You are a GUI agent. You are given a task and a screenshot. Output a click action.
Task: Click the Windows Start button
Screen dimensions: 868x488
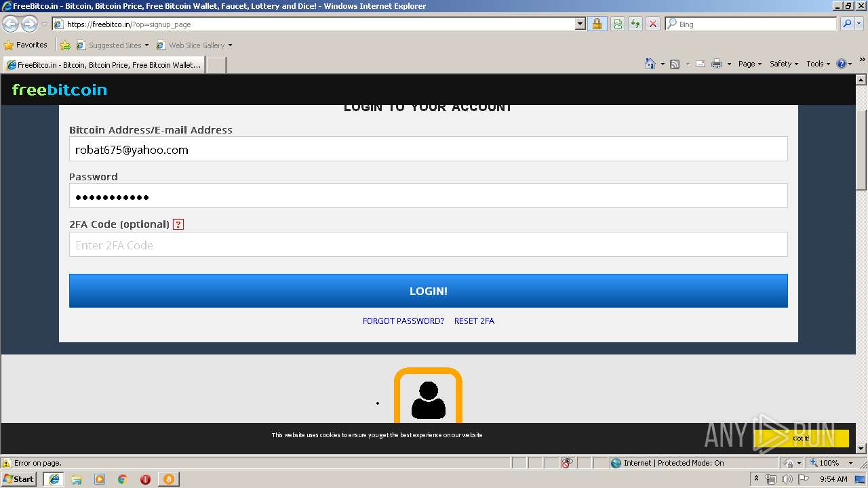(18, 479)
